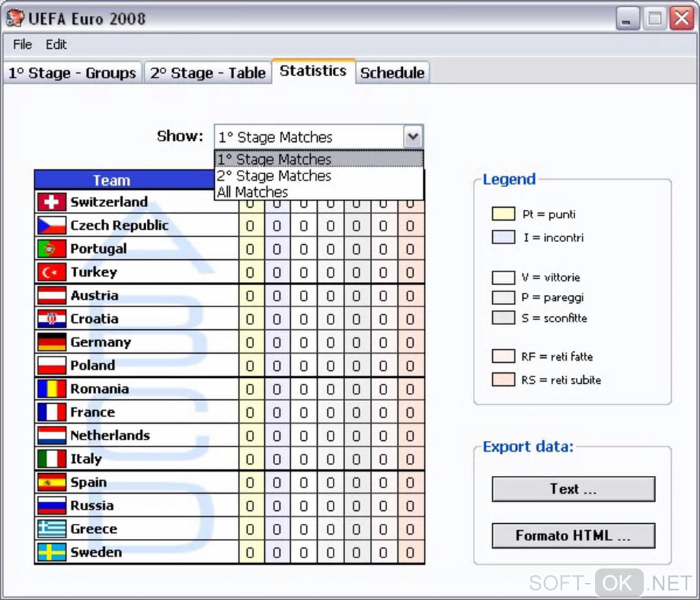
Task: Export using Formato HTML button
Action: pyautogui.click(x=574, y=536)
